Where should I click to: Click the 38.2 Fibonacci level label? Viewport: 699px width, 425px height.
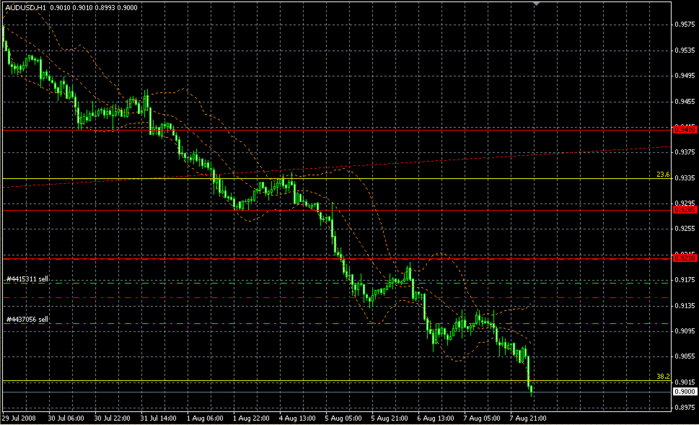tap(663, 376)
